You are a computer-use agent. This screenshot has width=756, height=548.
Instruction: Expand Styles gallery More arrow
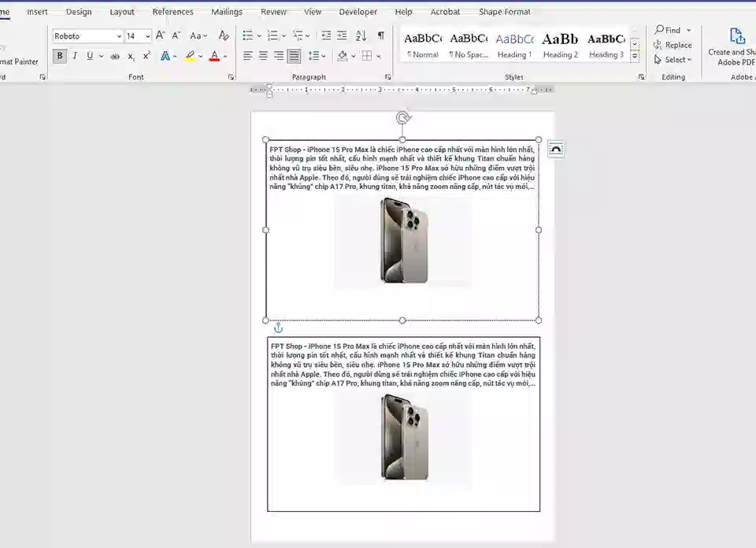tap(635, 57)
